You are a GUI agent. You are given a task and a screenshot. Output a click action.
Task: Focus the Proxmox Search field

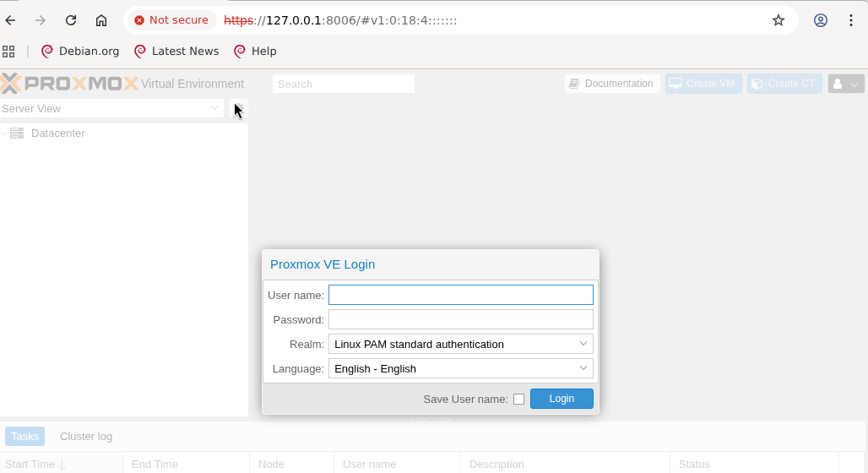343,84
